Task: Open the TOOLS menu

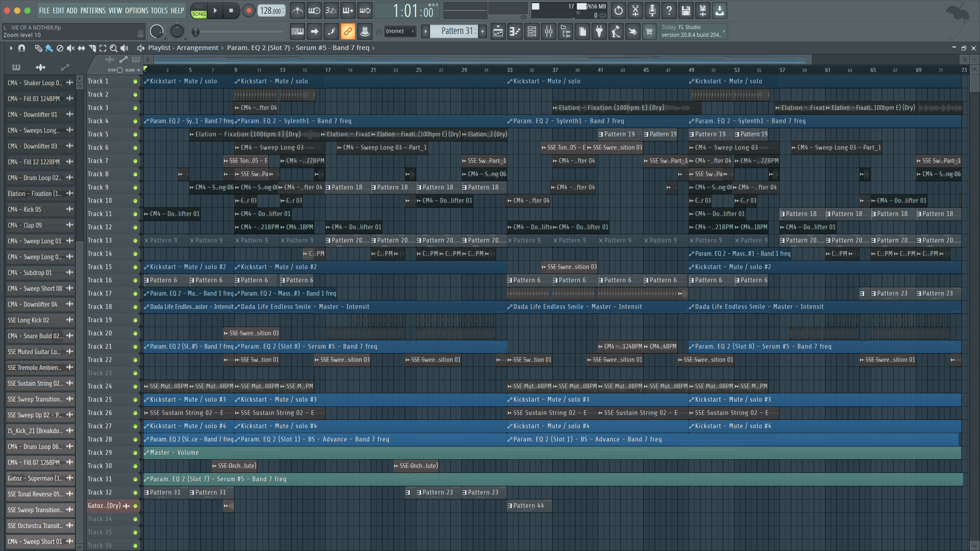Action: click(x=159, y=11)
